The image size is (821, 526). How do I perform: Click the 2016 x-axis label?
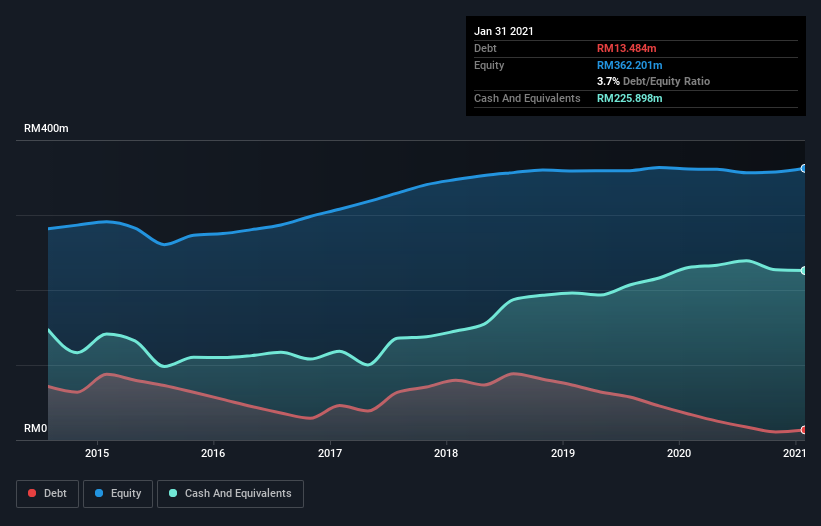click(x=213, y=454)
